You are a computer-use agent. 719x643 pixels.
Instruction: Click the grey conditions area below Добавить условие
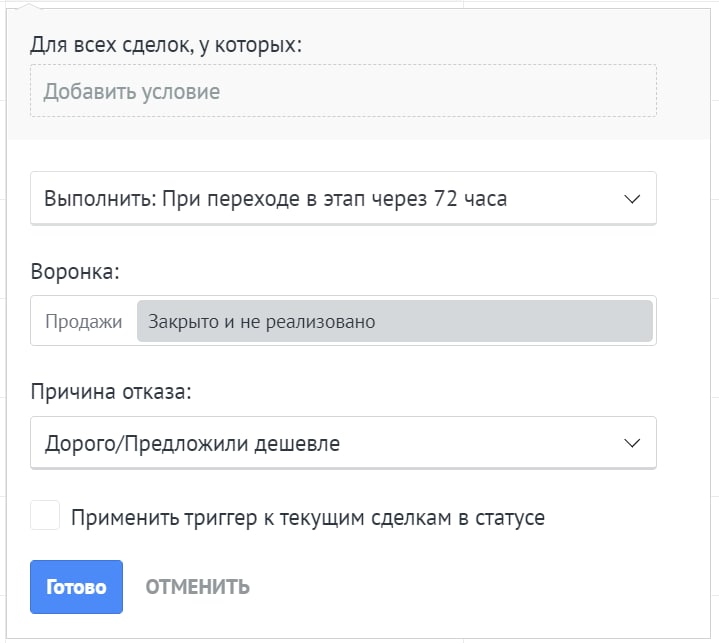358,128
